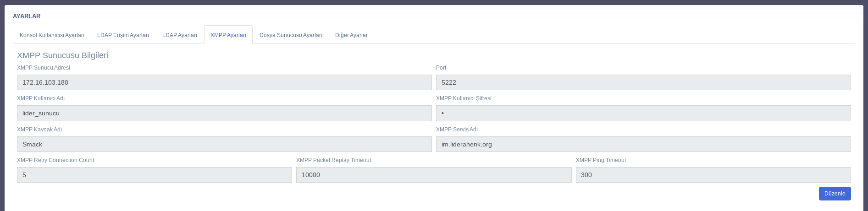Focus the XMPP Ping Timeout field
This screenshot has height=211, width=868.
coord(713,175)
